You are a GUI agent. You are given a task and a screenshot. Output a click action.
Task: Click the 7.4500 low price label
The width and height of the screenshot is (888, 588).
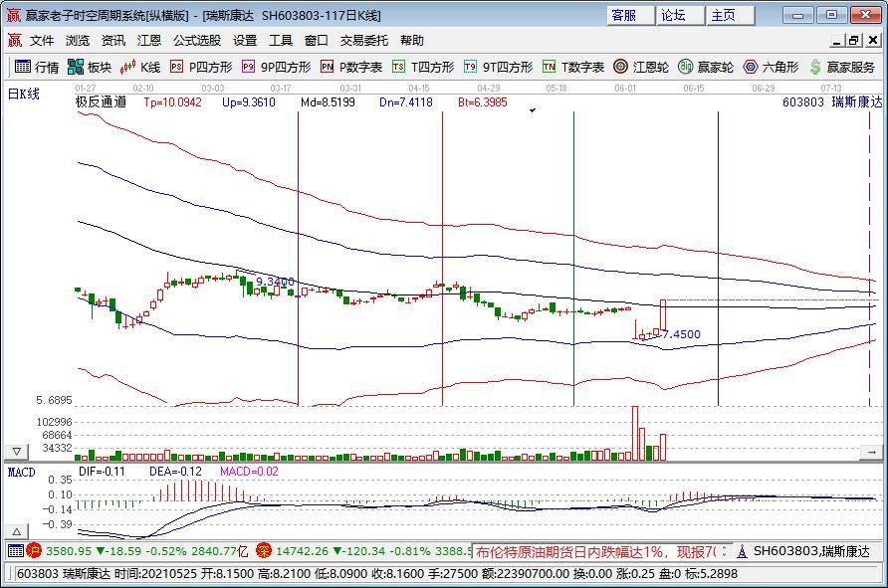(682, 334)
